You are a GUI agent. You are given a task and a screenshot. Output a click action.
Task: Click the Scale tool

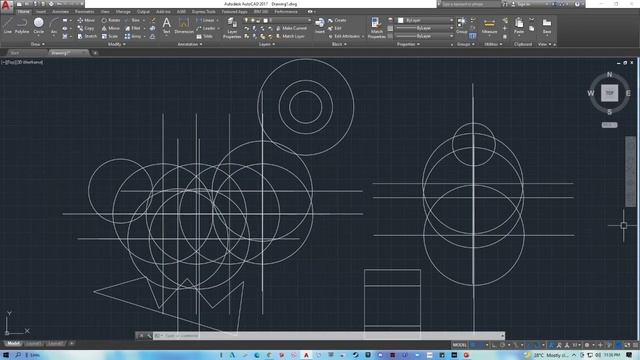(110, 36)
